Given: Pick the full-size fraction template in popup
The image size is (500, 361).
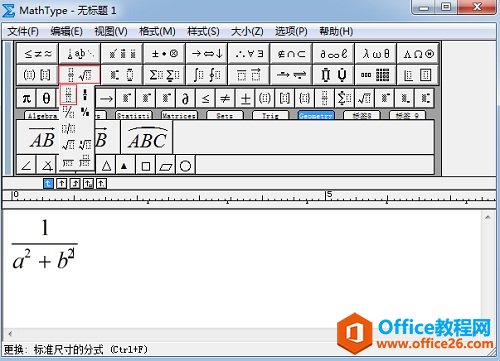Looking at the screenshot, I should (68, 95).
